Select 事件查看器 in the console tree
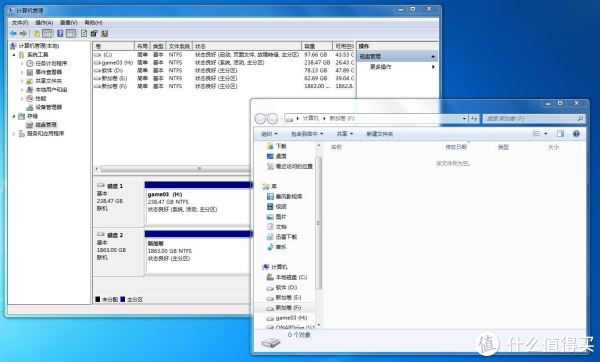Viewport: 600px width, 362px height. pyautogui.click(x=48, y=72)
